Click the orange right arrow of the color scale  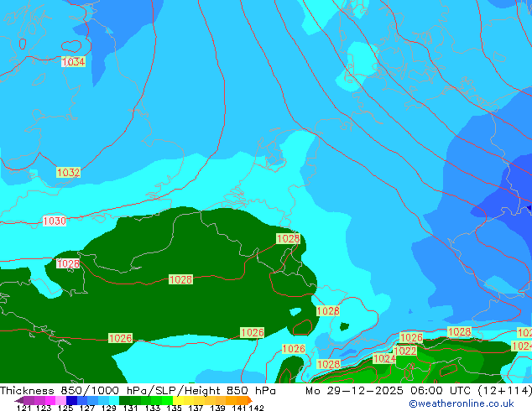click(250, 400)
